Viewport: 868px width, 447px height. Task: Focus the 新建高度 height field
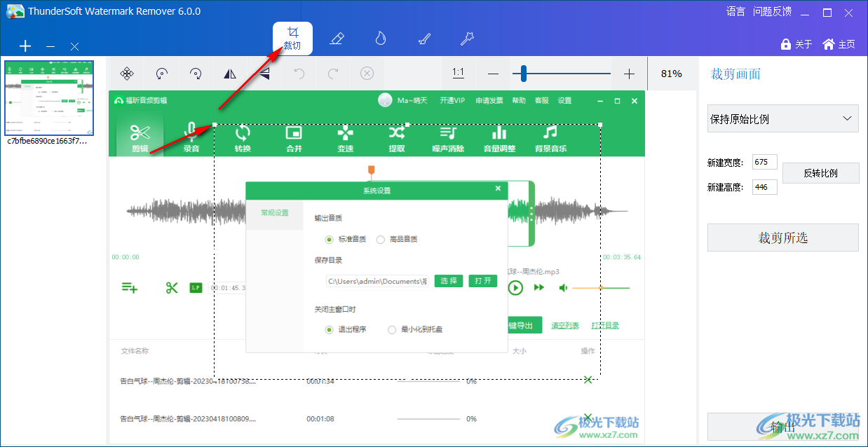point(764,187)
